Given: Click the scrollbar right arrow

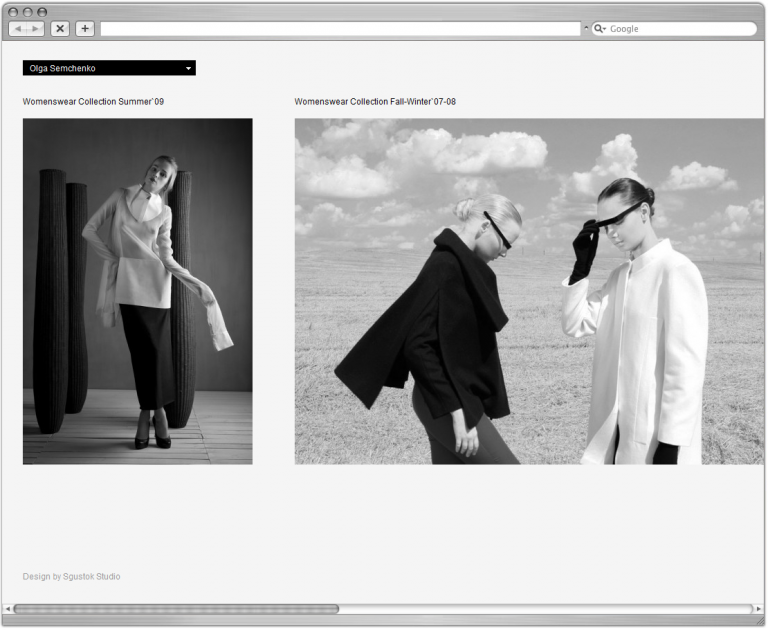Looking at the screenshot, I should coord(759,609).
